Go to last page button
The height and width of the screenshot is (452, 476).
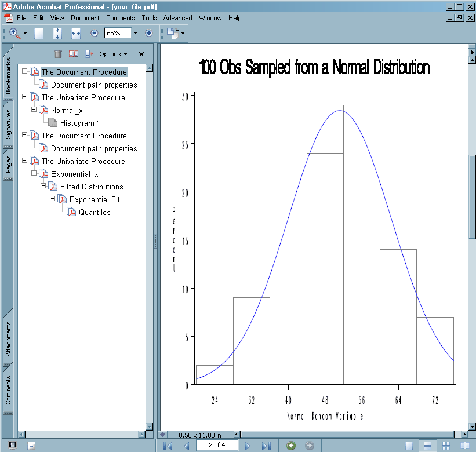pyautogui.click(x=266, y=446)
